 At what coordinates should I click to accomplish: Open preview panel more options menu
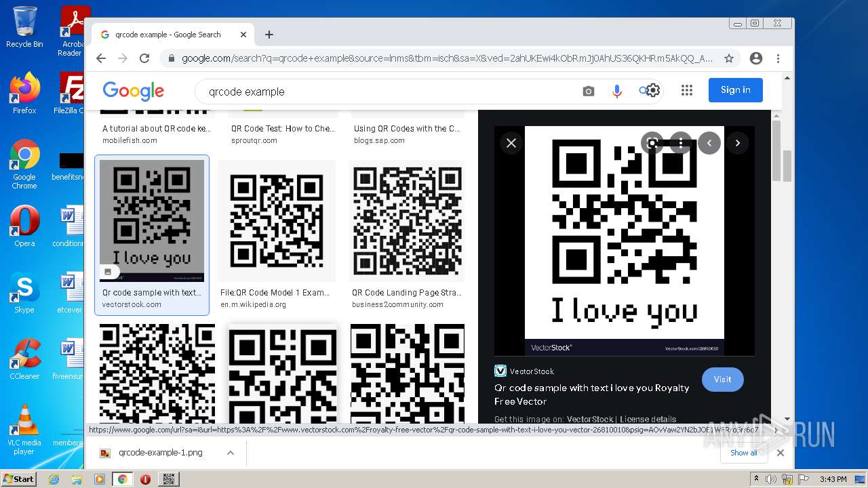[680, 143]
